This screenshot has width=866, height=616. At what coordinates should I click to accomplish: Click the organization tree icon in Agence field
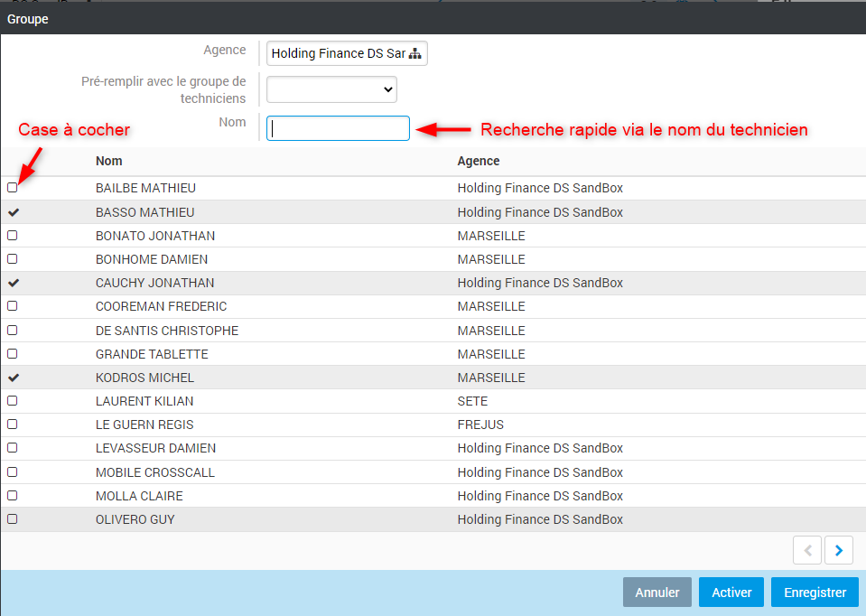(415, 54)
